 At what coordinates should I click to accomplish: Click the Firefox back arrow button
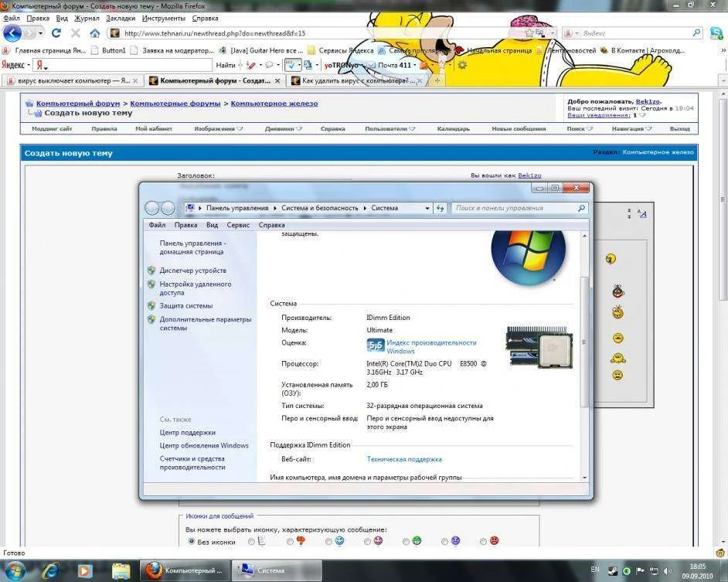coord(12,33)
